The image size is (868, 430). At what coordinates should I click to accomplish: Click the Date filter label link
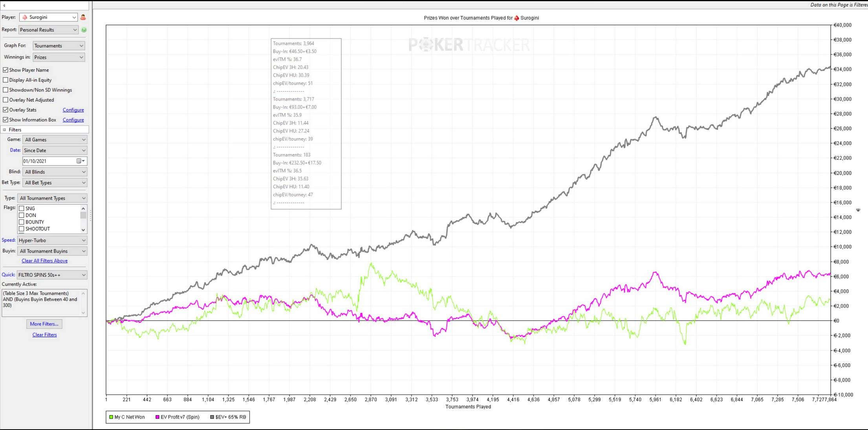[x=15, y=150]
